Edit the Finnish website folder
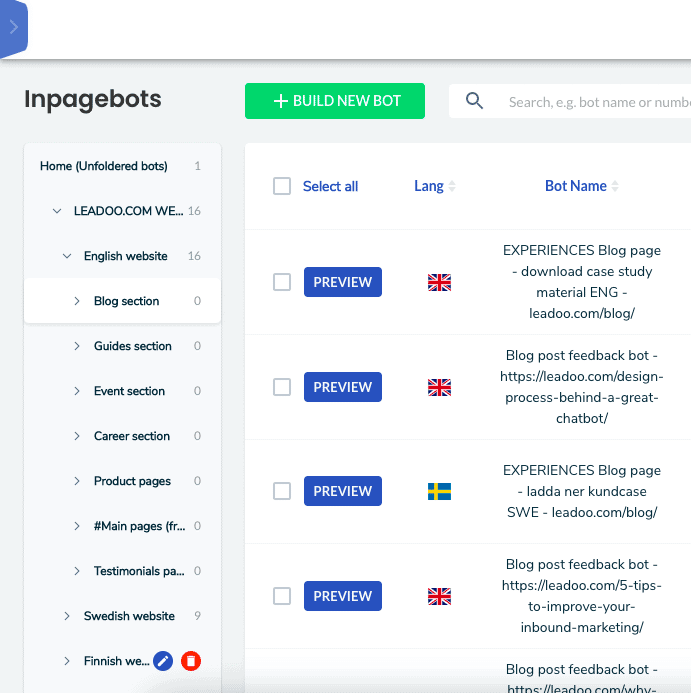 (163, 661)
